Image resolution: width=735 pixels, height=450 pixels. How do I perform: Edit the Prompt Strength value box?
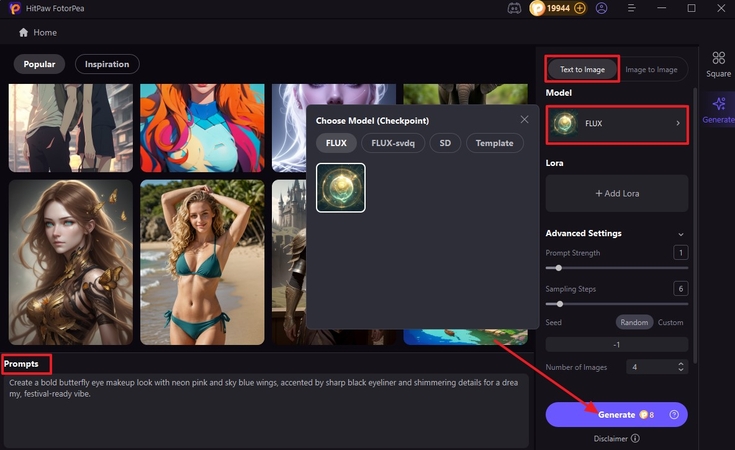[681, 253]
